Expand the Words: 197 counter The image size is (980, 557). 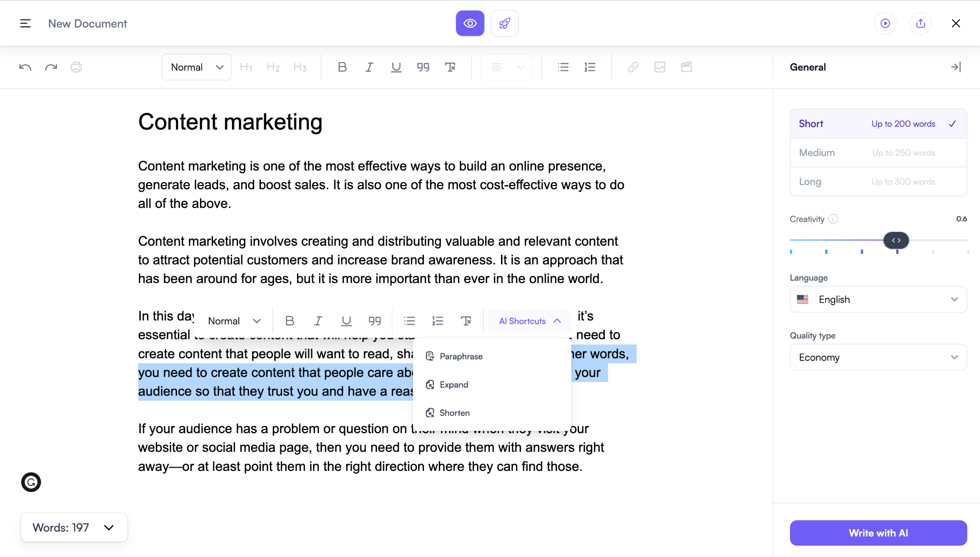pyautogui.click(x=74, y=527)
